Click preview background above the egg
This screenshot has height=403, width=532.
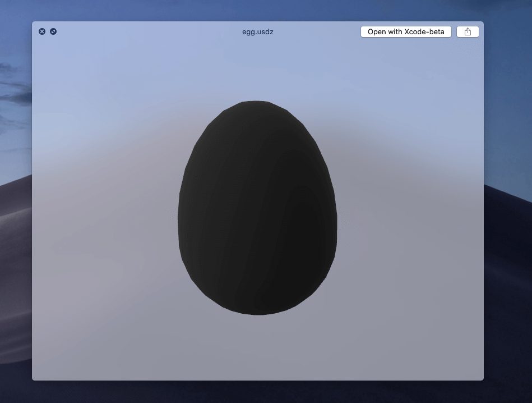pos(257,67)
